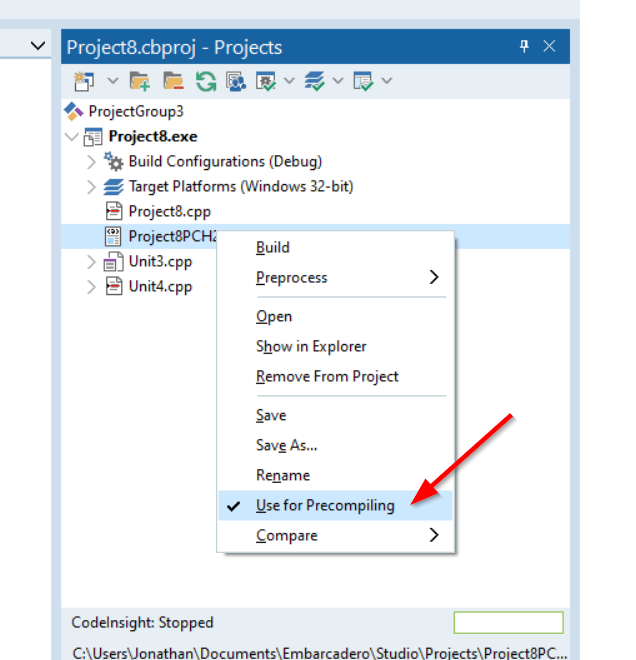Screen dimensions: 636x660
Task: Click the build configurations toolbar icon
Action: pos(267,80)
